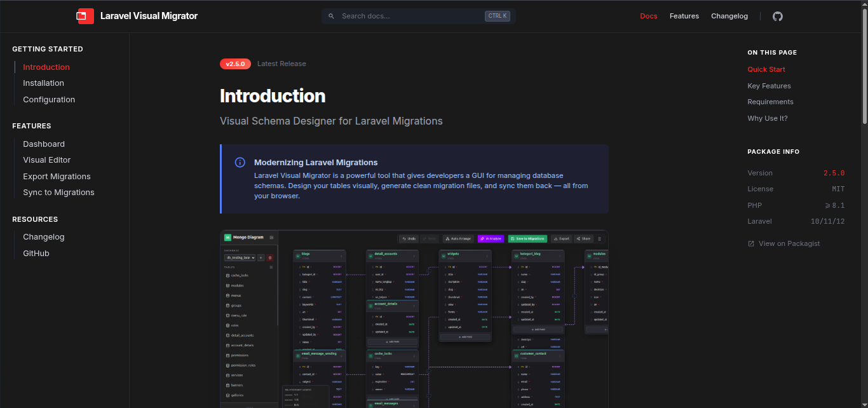
Task: Click the Share button in the diagram preview
Action: click(583, 239)
